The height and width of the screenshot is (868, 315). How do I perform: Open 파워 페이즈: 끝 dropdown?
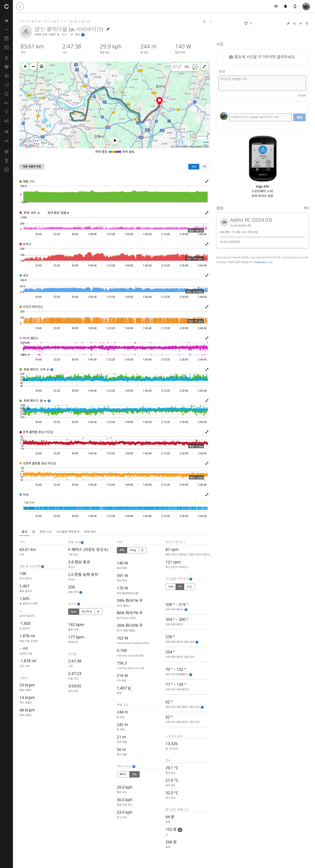(x=35, y=401)
